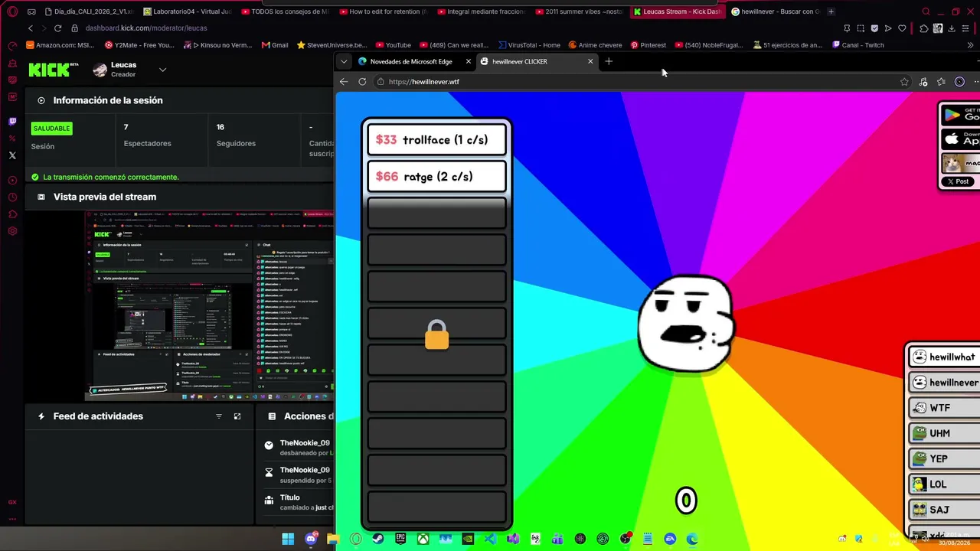The image size is (980, 551).
Task: Expand the Leucas Creador account dropdown
Action: (162, 70)
